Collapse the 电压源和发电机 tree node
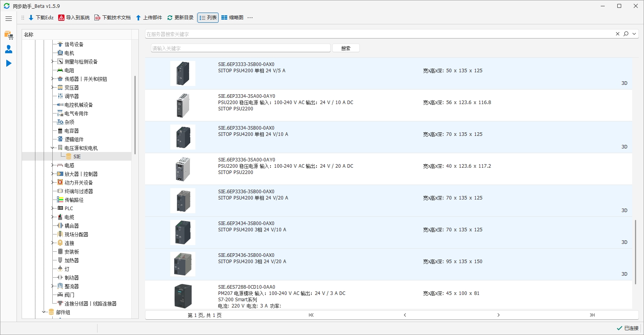The width and height of the screenshot is (644, 335). (52, 148)
